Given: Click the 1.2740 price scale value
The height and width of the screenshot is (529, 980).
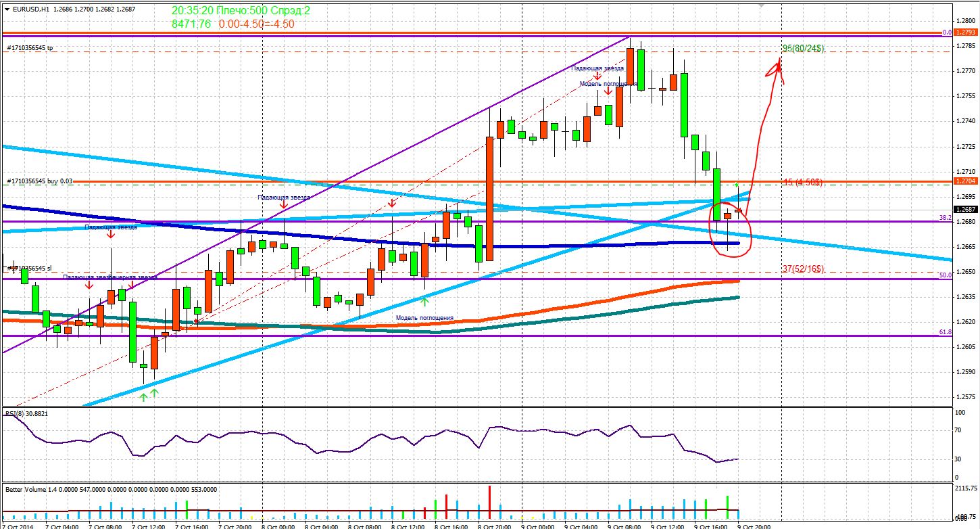Looking at the screenshot, I should (965, 120).
